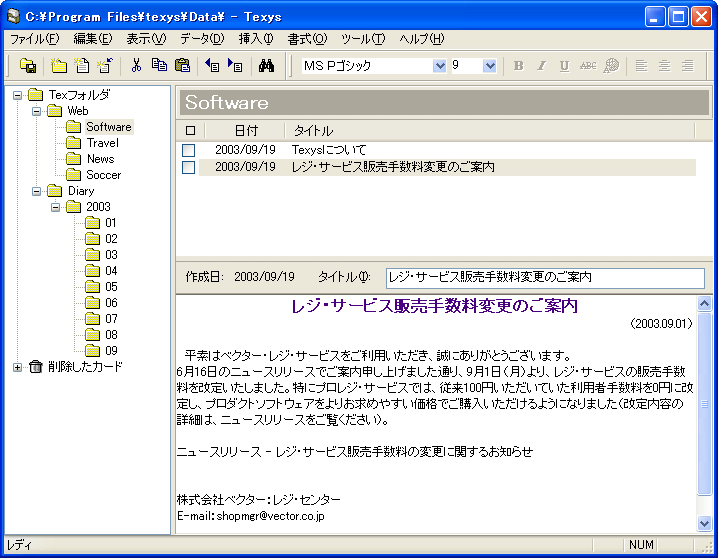Open the 表示(V) menu
Screen dimensions: 718x558
click(x=146, y=39)
